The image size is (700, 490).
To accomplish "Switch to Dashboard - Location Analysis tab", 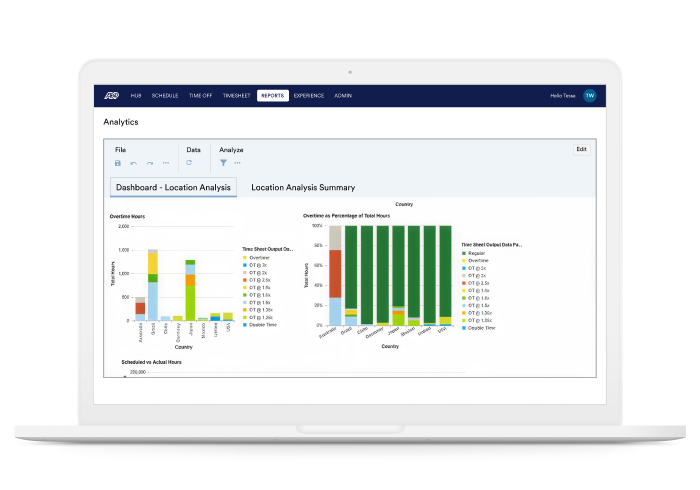I will 173,187.
